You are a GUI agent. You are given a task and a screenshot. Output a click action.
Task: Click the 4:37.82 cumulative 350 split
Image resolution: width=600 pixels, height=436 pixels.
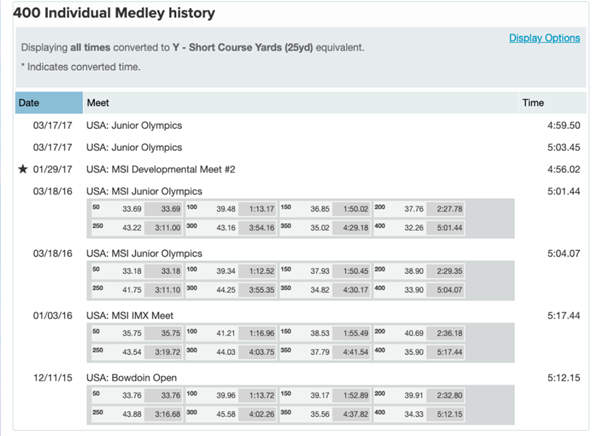351,414
